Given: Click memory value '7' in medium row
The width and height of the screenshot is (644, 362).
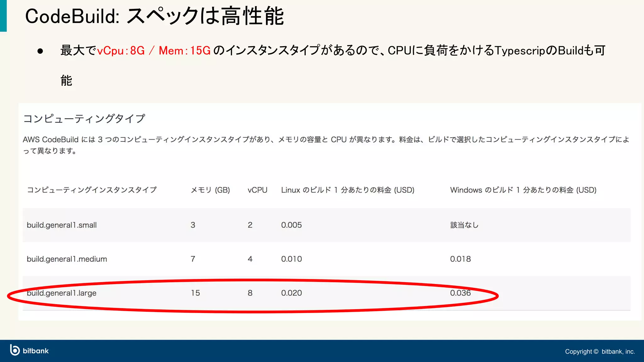Looking at the screenshot, I should pos(193,259).
